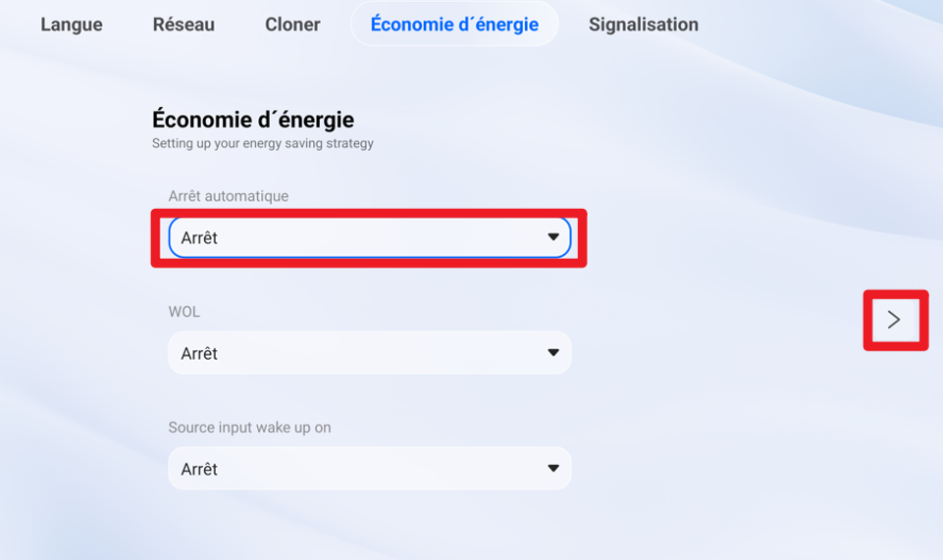The image size is (943, 560).
Task: Click the WOL dropdown triangle icon
Action: pos(553,353)
